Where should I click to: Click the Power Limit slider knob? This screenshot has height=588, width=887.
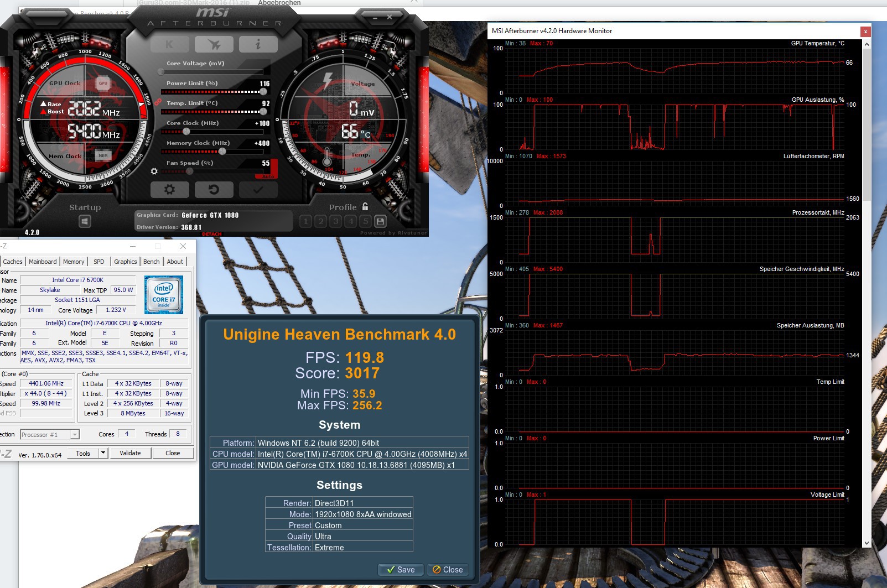point(264,91)
